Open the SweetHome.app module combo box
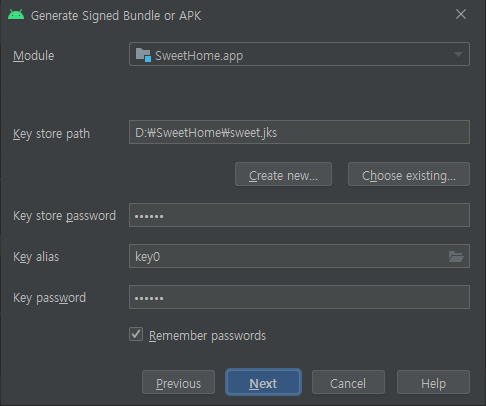 click(299, 54)
